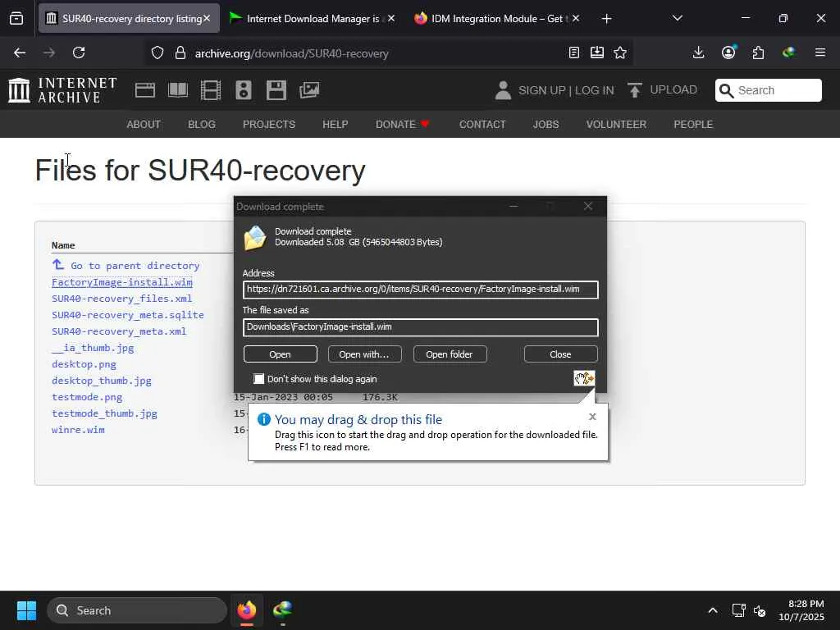Image resolution: width=840 pixels, height=630 pixels.
Task: Switch to SUR40-recovery directory listing tab
Action: (129, 18)
